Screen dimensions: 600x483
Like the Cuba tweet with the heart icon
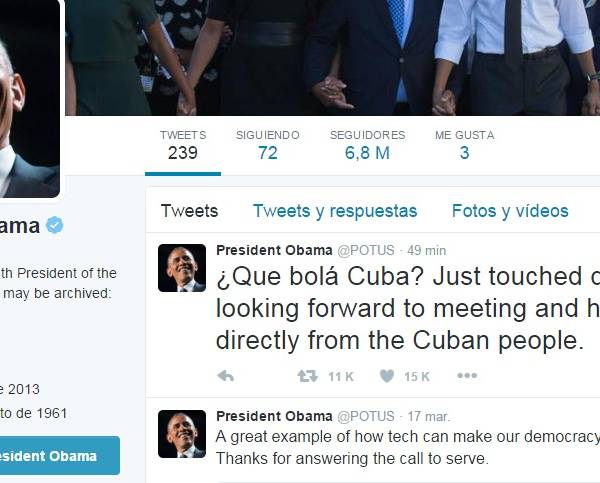(x=387, y=376)
